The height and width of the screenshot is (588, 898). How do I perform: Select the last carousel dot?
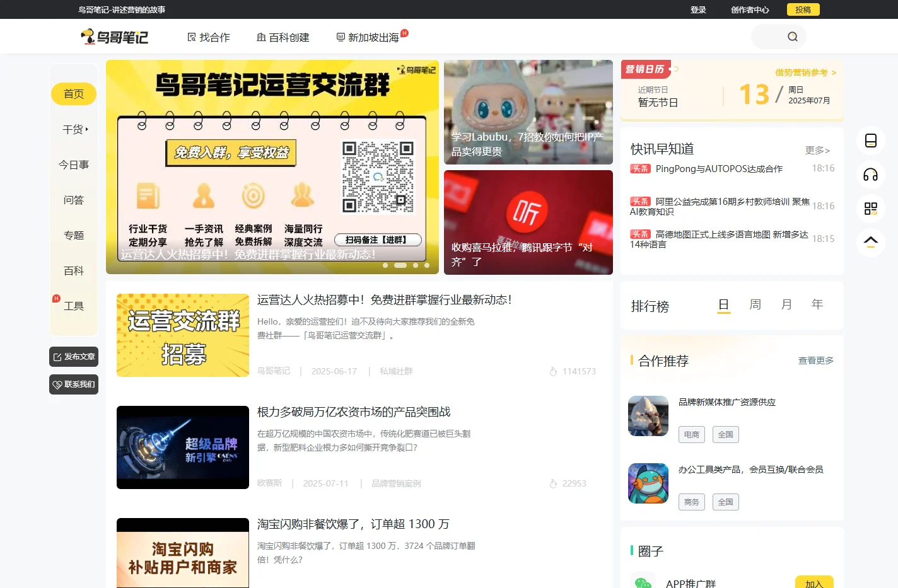tap(427, 265)
